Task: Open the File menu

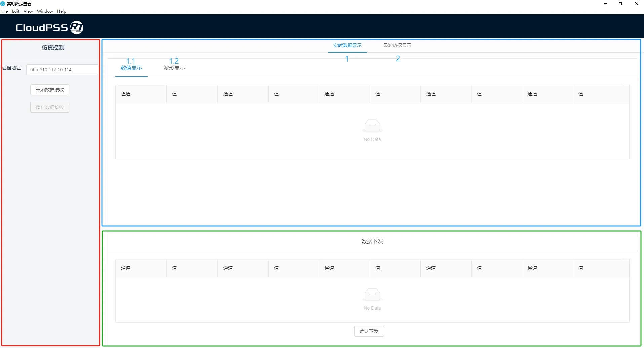Action: 5,11
